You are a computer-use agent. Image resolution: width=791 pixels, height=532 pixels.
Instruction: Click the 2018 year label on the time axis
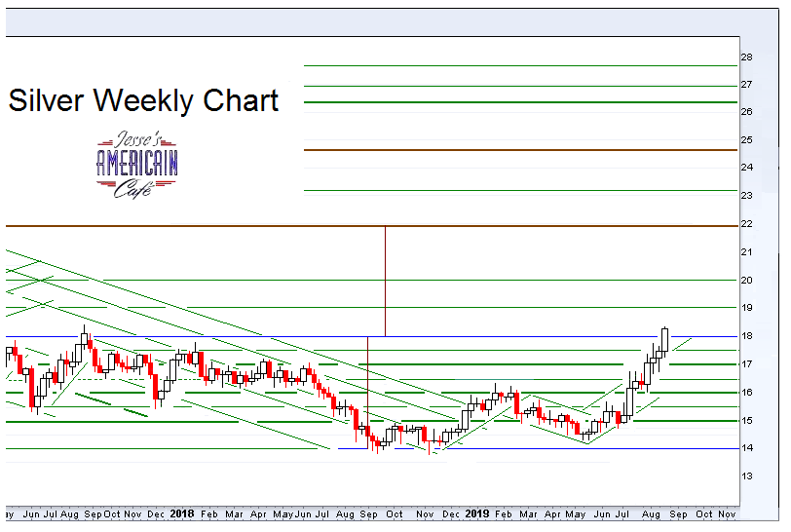[182, 513]
